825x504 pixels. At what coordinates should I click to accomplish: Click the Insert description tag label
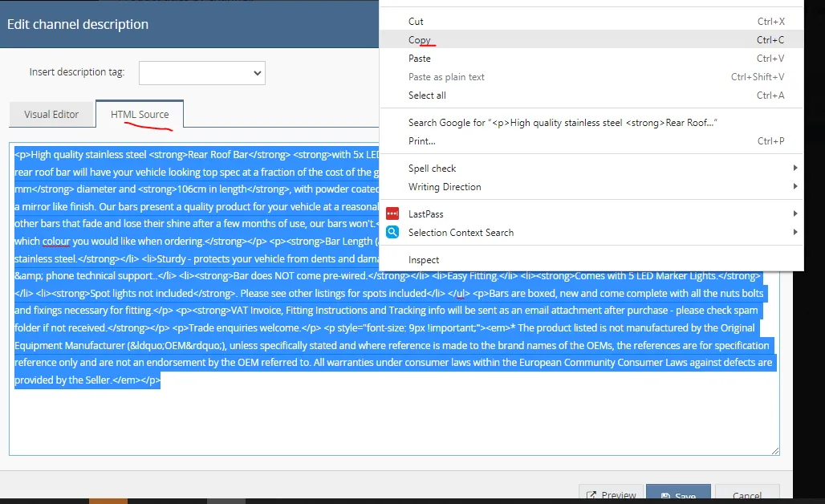77,72
